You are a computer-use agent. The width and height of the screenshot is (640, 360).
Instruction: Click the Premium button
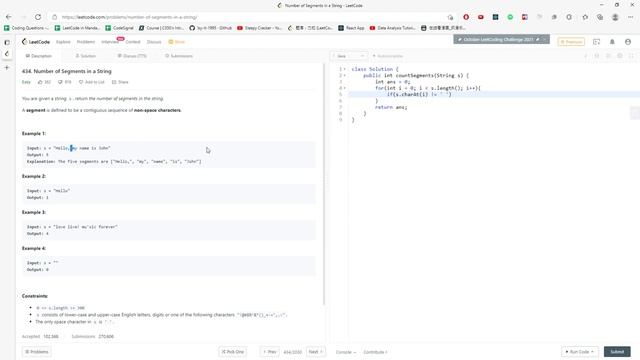[x=571, y=42]
